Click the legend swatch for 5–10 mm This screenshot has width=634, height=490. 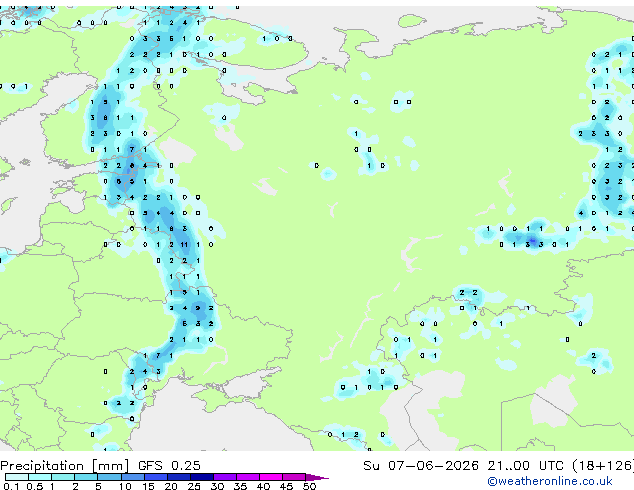[x=109, y=477]
